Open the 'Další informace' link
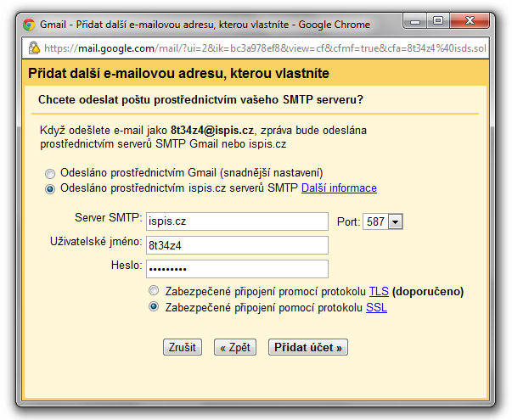Viewport: 512px width, 420px height. click(339, 188)
